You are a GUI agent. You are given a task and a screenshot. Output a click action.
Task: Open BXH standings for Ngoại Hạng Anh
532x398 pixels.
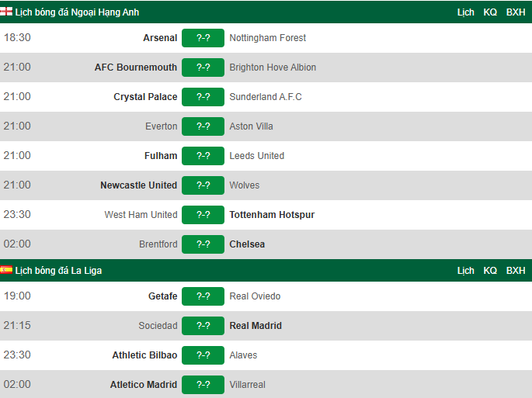coord(516,12)
